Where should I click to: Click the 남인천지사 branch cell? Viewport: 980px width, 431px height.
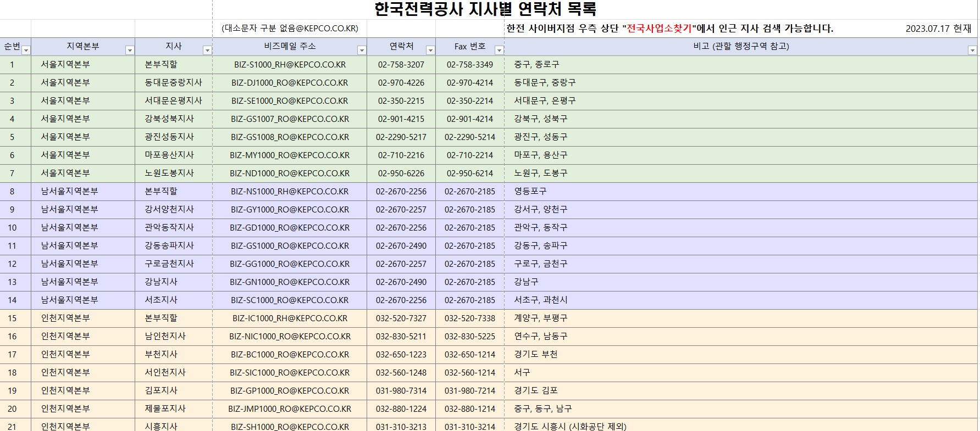(174, 337)
